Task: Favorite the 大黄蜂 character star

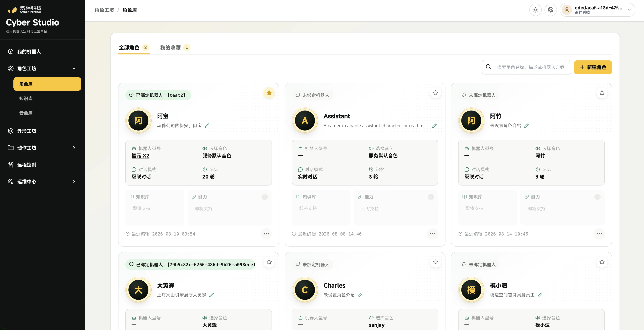Action: point(269,262)
